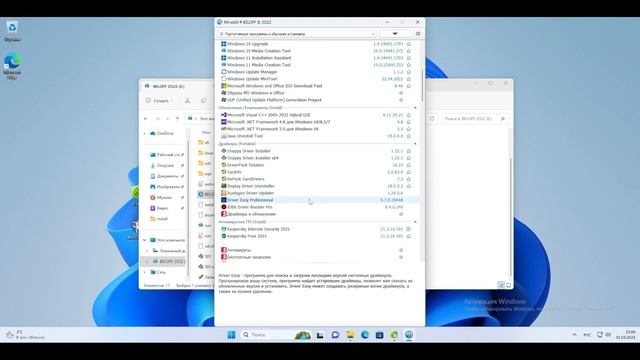The width and height of the screenshot is (640, 360).
Task: Toggle the star for Java Uninstall Tool
Action: click(409, 136)
